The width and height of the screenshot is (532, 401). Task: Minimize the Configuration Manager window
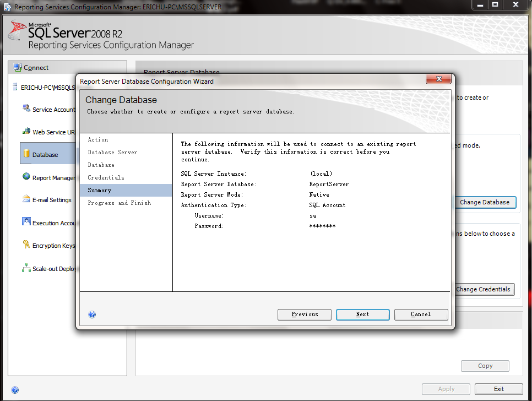pyautogui.click(x=480, y=5)
